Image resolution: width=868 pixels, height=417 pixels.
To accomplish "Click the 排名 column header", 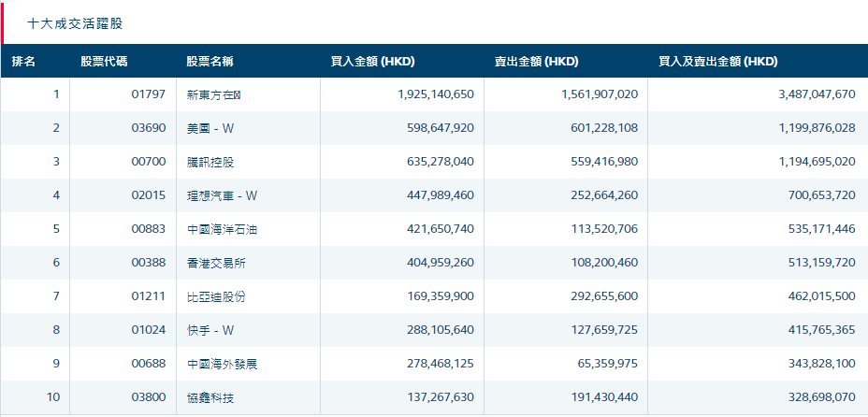I will 23,62.
